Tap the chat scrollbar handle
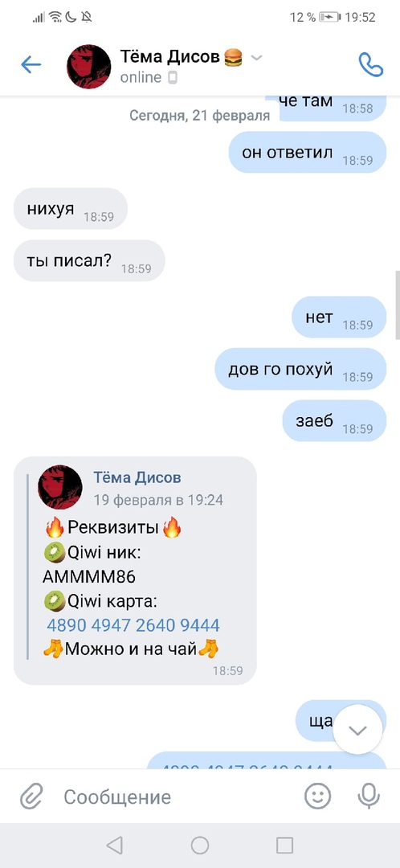Viewport: 400px width, 868px height. tap(398, 305)
